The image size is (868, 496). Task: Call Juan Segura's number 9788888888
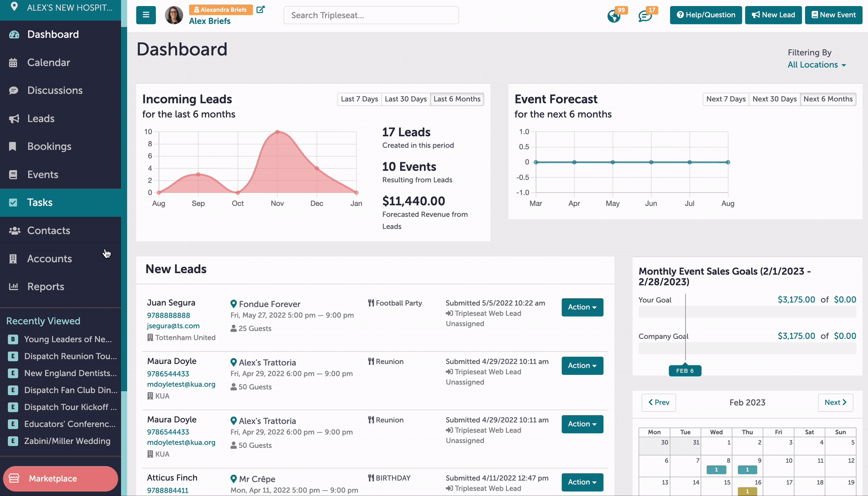[169, 316]
